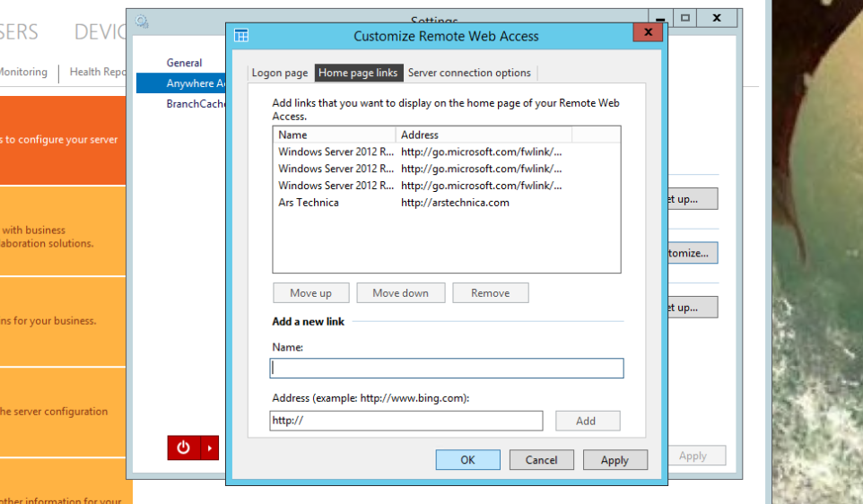The height and width of the screenshot is (504, 863).
Task: Click the server configuration tile
Action: point(63,412)
